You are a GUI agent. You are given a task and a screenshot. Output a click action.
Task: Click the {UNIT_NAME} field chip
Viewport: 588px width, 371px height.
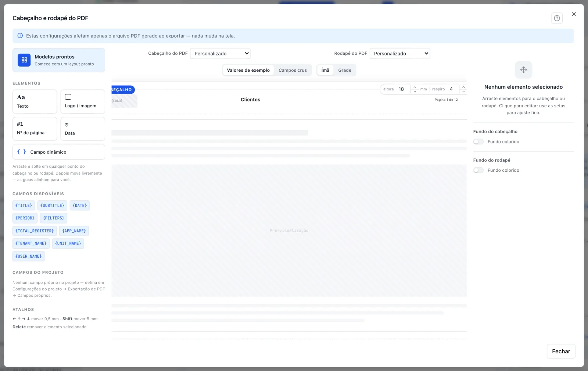(x=68, y=243)
